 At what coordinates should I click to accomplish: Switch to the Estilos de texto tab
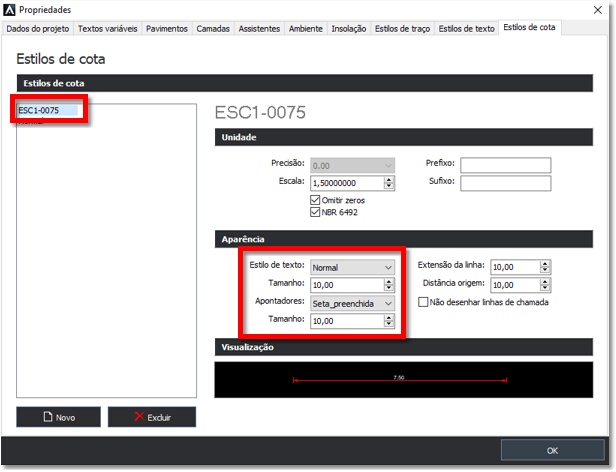click(x=467, y=29)
